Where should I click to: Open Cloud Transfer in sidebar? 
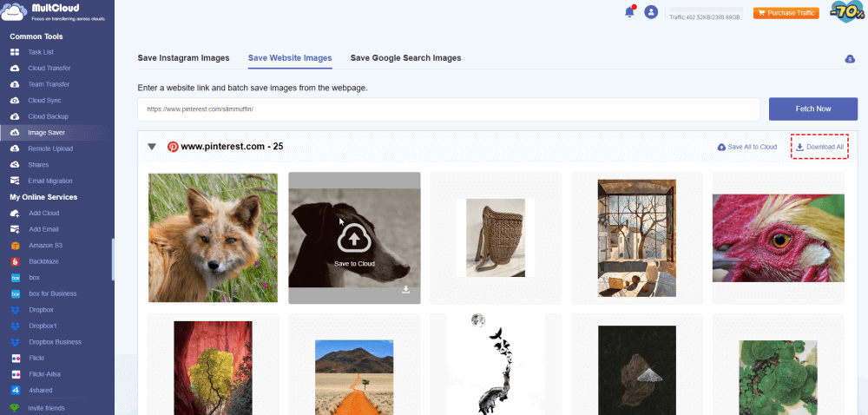point(49,68)
